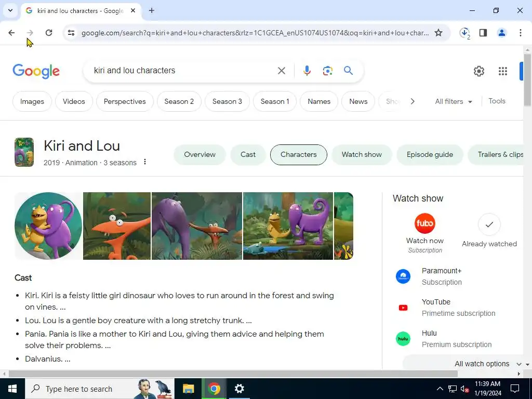Screen dimensions: 532x399
Task: Go back to the previous page
Action: (x=11, y=33)
